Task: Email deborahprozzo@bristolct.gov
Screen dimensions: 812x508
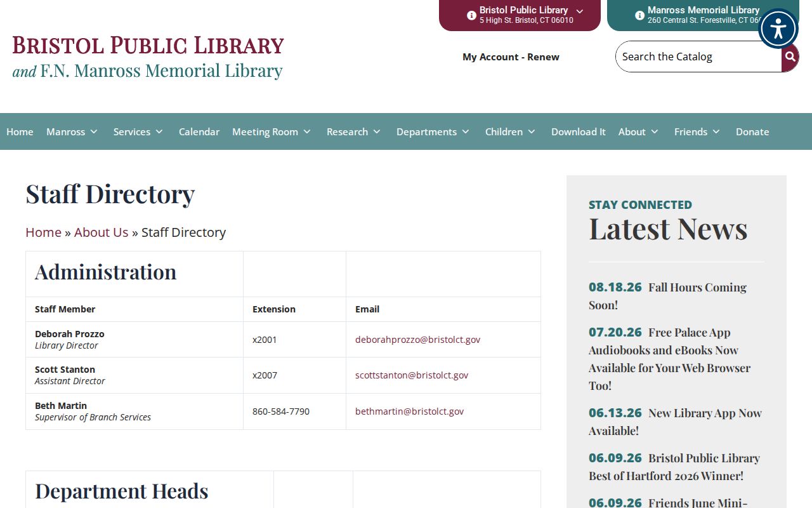Action: (417, 340)
